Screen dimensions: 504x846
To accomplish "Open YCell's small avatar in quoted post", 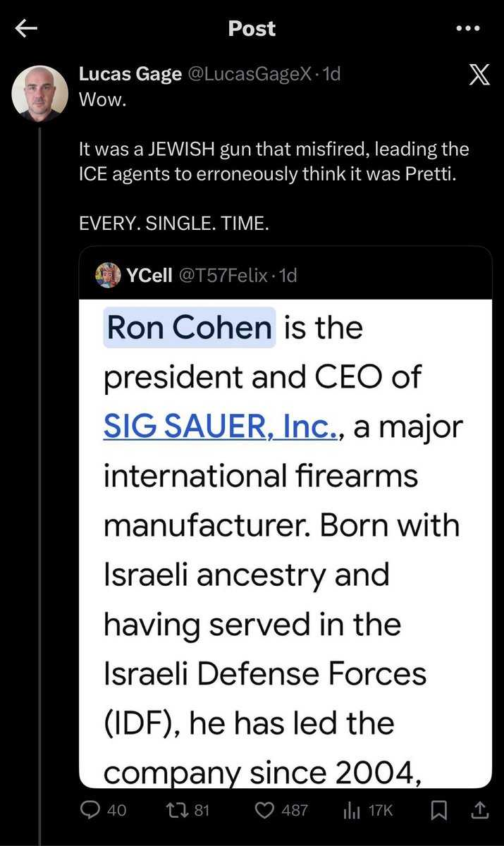I will click(x=108, y=275).
